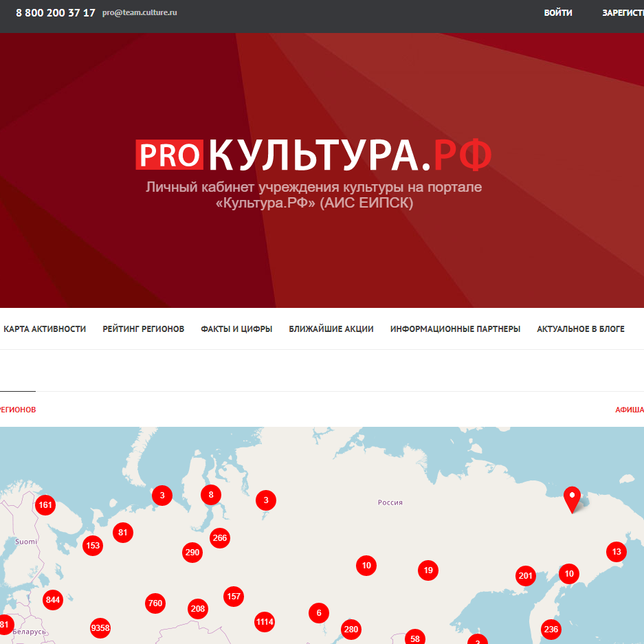
Task: Click the map cluster marker 290
Action: (x=192, y=552)
